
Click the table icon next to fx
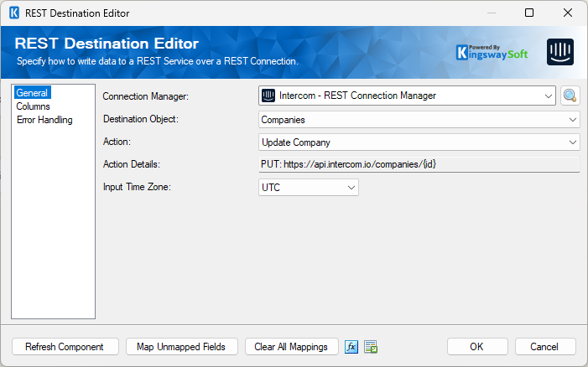372,347
